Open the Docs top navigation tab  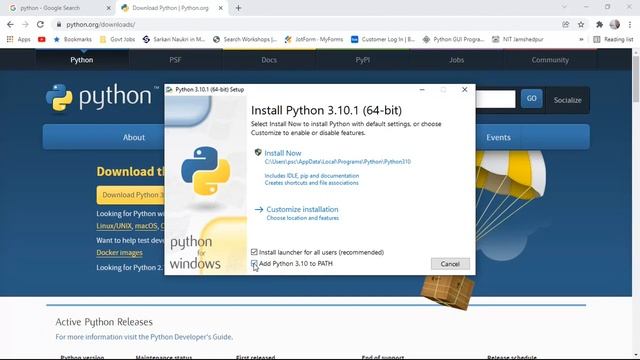(x=269, y=60)
